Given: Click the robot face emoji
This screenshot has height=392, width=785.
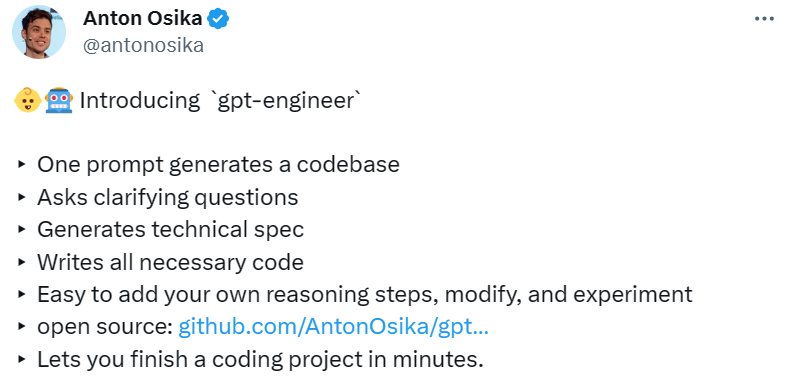Looking at the screenshot, I should pos(59,100).
